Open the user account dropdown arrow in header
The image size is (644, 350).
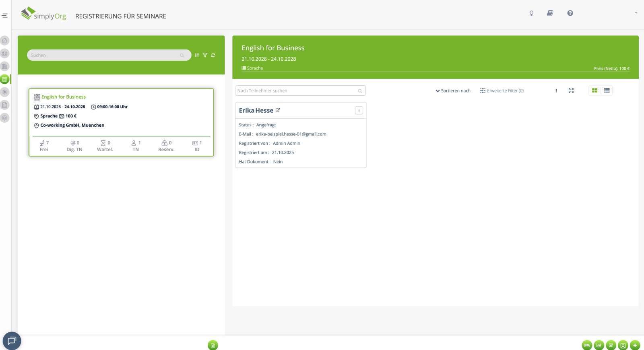pos(636,13)
